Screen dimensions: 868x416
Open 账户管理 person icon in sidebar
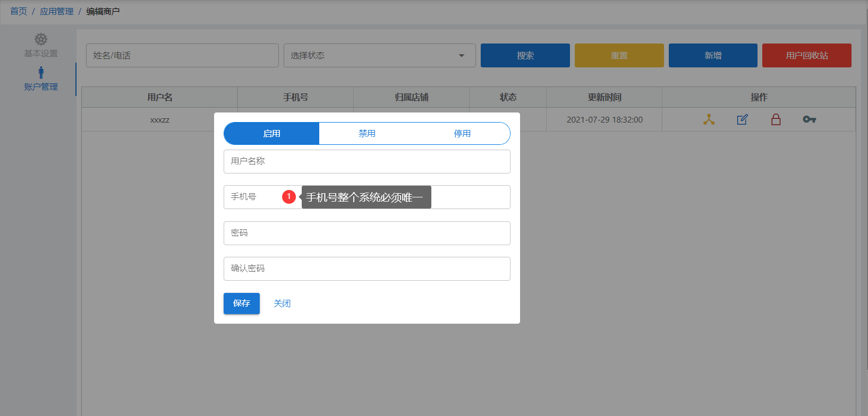click(x=41, y=72)
